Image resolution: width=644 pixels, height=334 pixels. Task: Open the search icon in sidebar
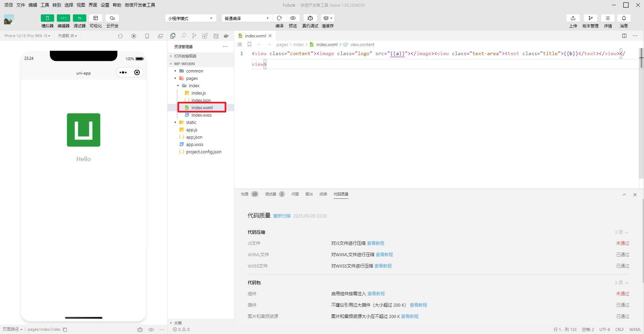tap(184, 36)
